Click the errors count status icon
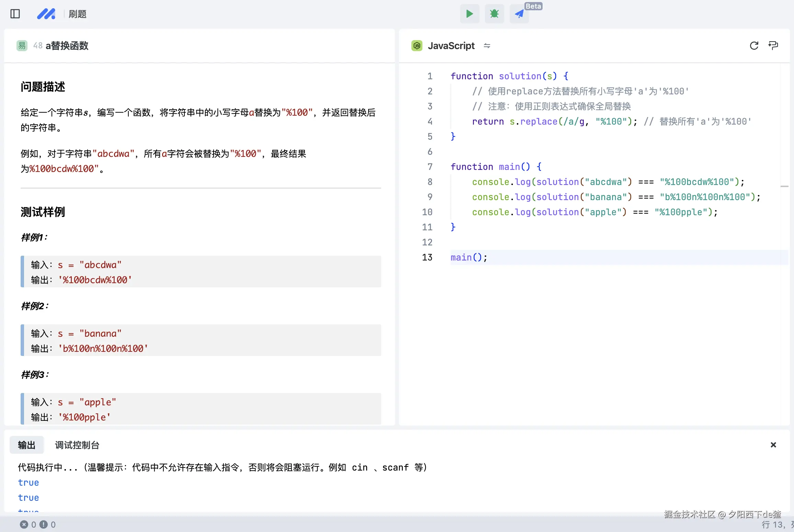The height and width of the screenshot is (532, 794). pos(24,524)
